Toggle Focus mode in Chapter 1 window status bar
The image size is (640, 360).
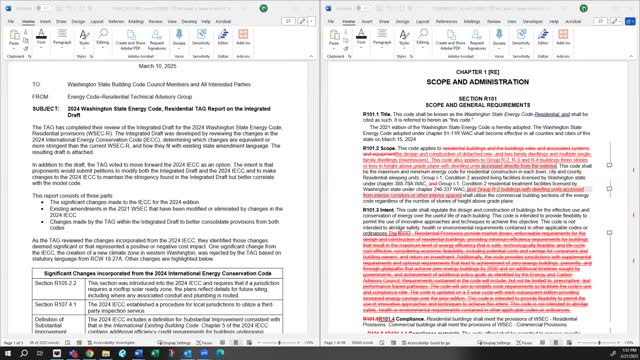coord(524,343)
